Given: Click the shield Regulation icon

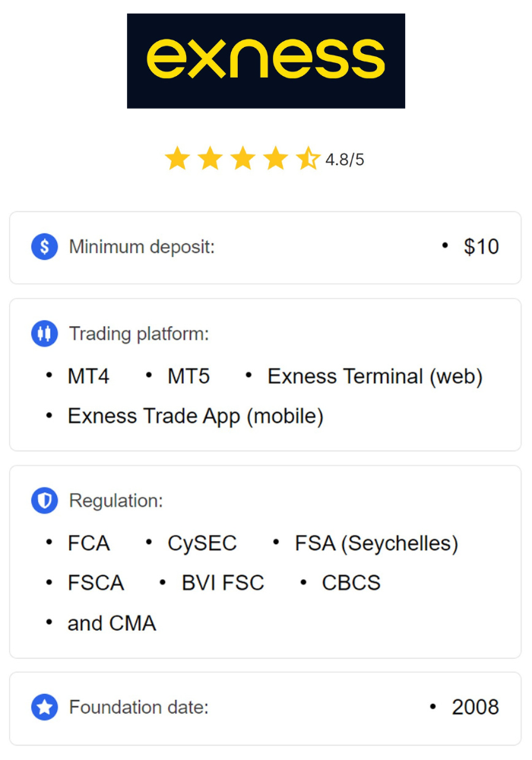Looking at the screenshot, I should click(x=45, y=501).
